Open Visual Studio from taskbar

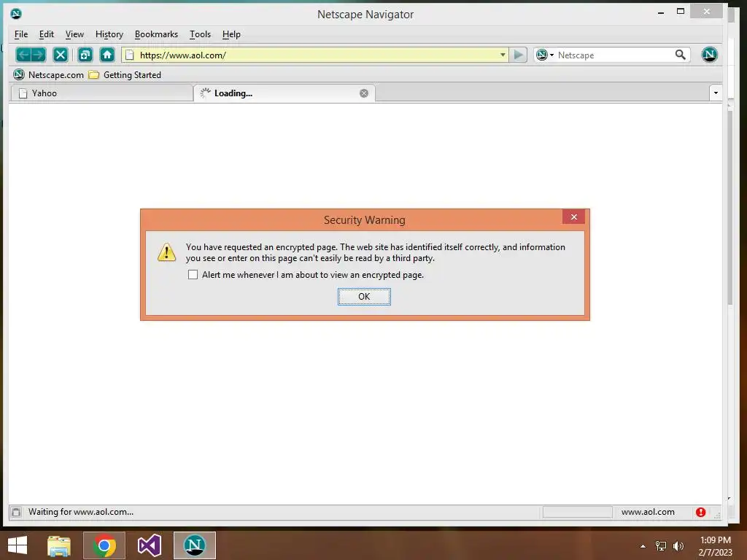tap(149, 545)
